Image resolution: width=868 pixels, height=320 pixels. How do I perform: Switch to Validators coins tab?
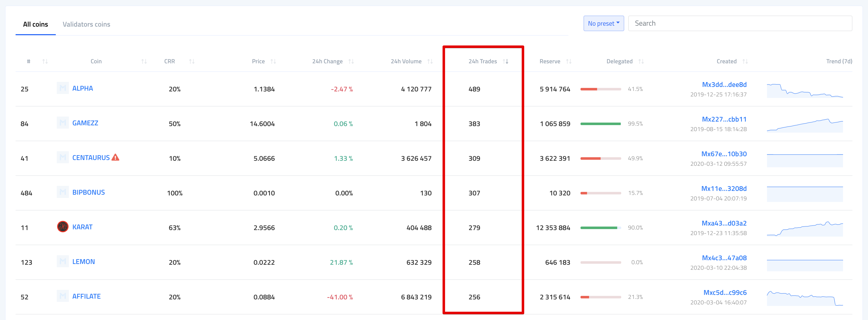86,24
